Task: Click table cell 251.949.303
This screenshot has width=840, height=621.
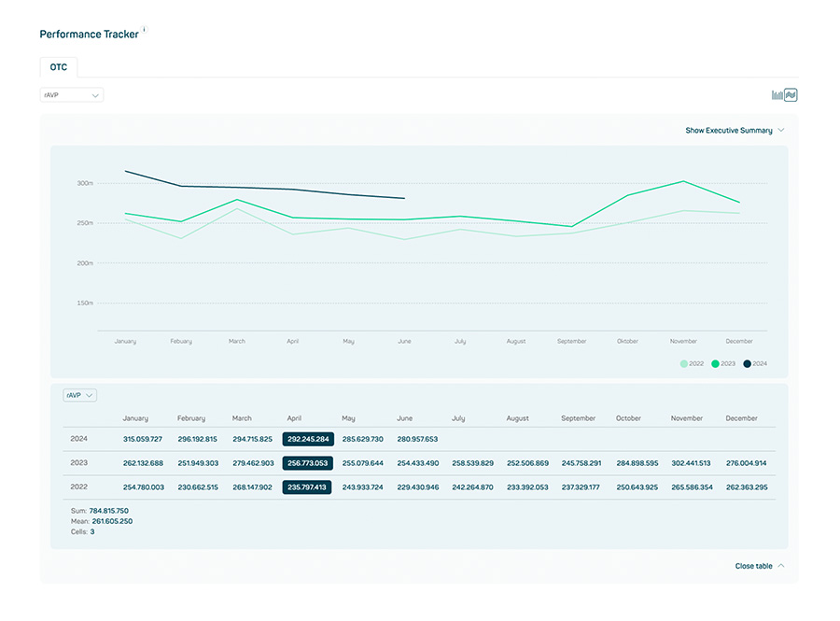Action: point(198,463)
